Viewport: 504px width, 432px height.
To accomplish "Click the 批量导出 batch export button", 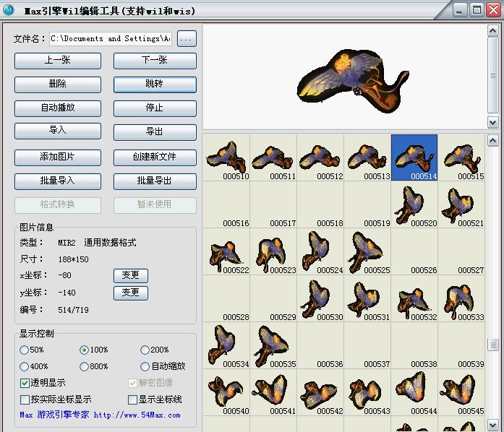I will pos(155,181).
